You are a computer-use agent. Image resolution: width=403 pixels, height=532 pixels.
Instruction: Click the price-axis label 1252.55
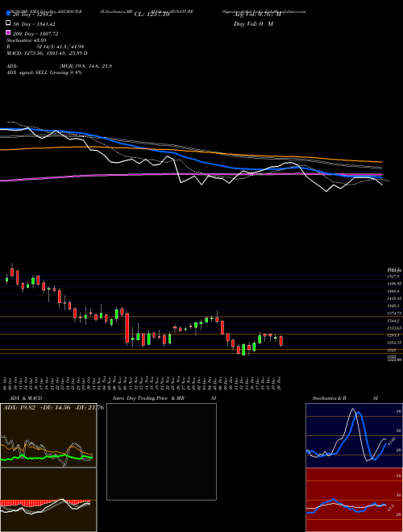[x=395, y=343]
